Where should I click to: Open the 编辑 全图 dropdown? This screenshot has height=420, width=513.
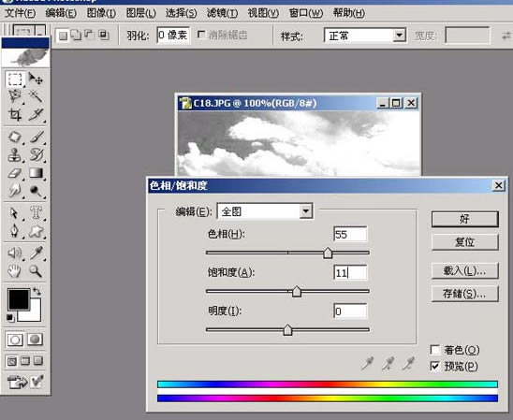click(x=306, y=211)
